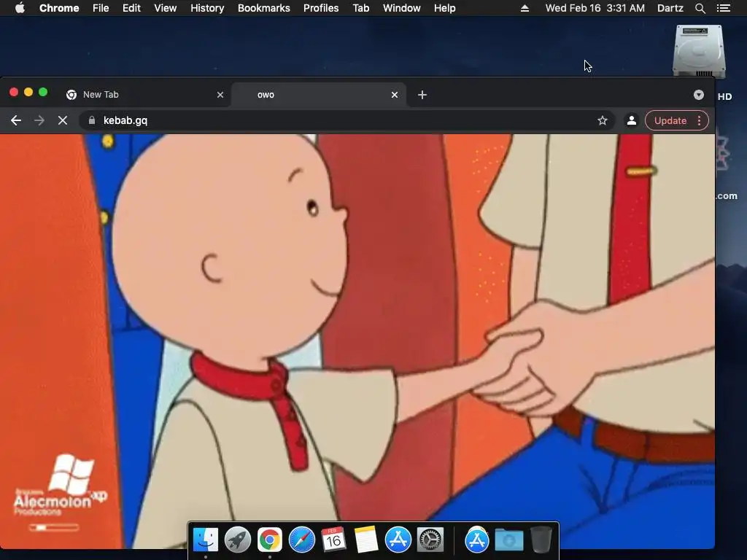Screen dimensions: 747x560
Task: Open System Preferences from the Dock
Action: pos(430,540)
